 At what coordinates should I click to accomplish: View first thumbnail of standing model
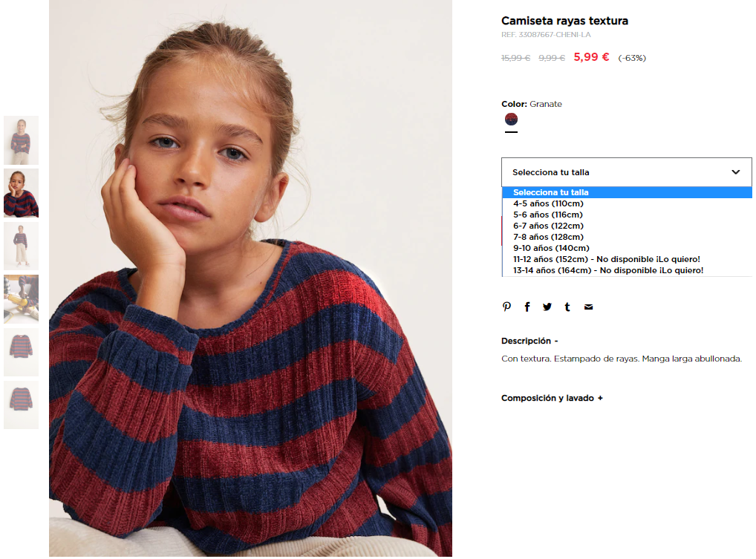tap(22, 140)
